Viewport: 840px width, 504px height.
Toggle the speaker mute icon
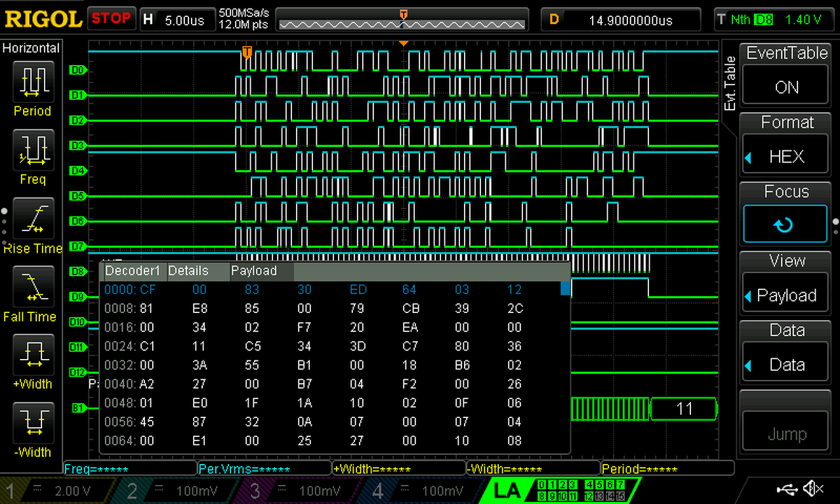(x=814, y=488)
